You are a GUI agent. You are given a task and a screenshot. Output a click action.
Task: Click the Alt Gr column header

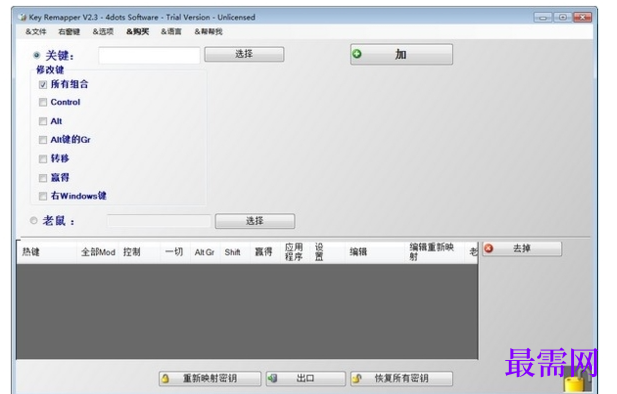(x=205, y=252)
